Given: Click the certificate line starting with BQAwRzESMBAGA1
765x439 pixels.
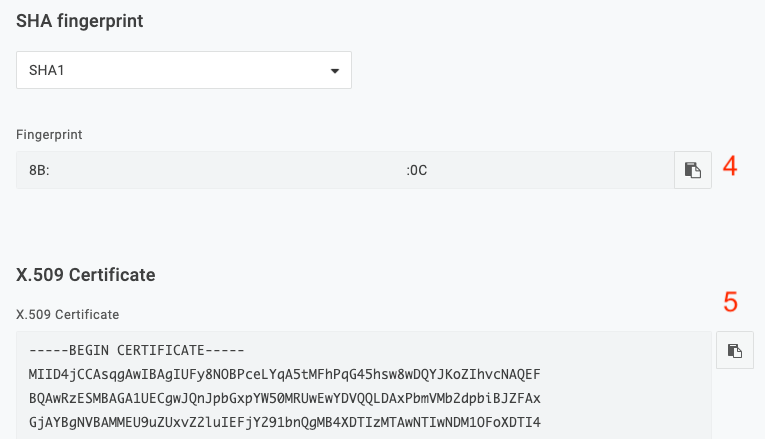Looking at the screenshot, I should [x=284, y=398].
